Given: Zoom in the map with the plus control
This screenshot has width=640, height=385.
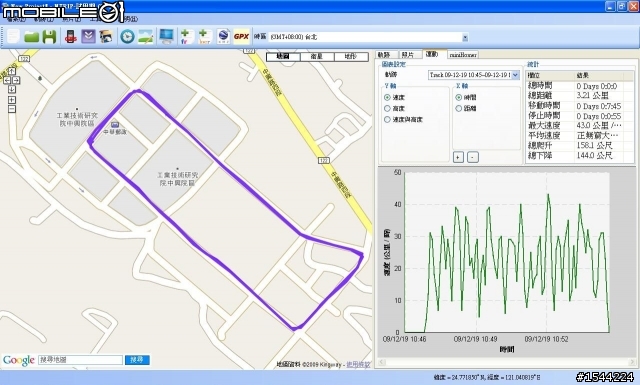Looking at the screenshot, I should [x=12, y=100].
